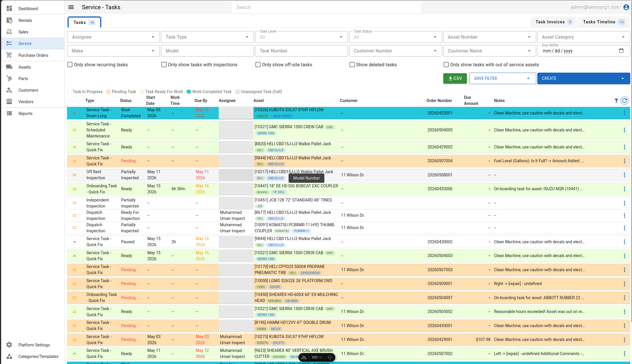The height and width of the screenshot is (364, 632).
Task: Click the user account avatar icon
Action: [x=626, y=7]
